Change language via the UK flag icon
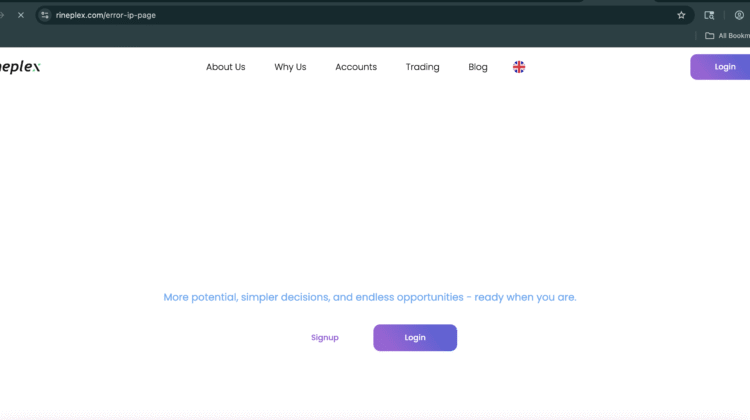Screen dimensions: 750x420 tap(519, 67)
